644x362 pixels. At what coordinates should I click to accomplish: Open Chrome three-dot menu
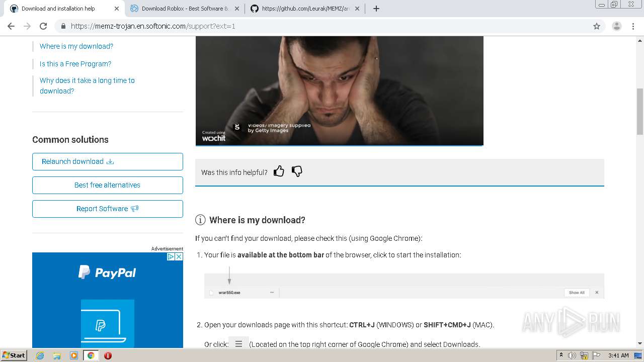coord(633,26)
